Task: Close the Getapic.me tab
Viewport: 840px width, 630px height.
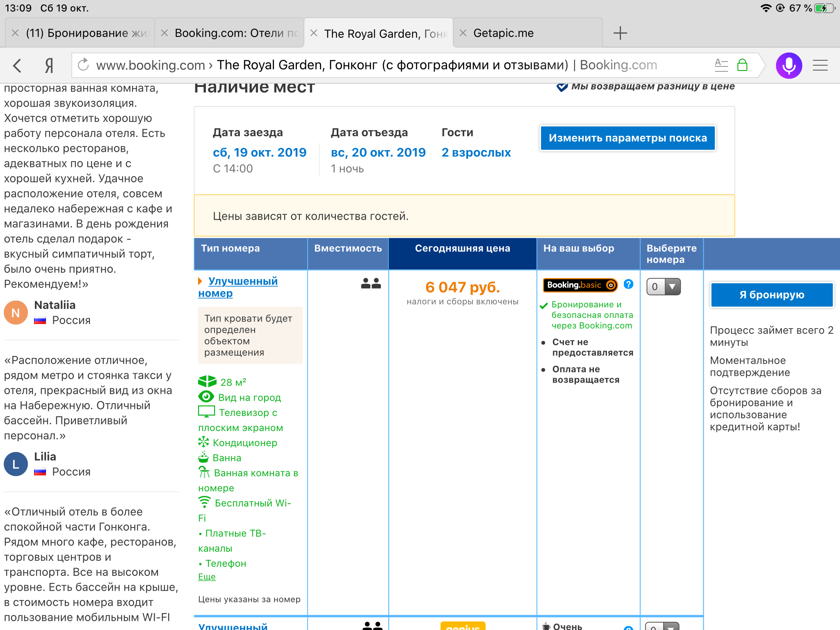Action: click(x=463, y=33)
